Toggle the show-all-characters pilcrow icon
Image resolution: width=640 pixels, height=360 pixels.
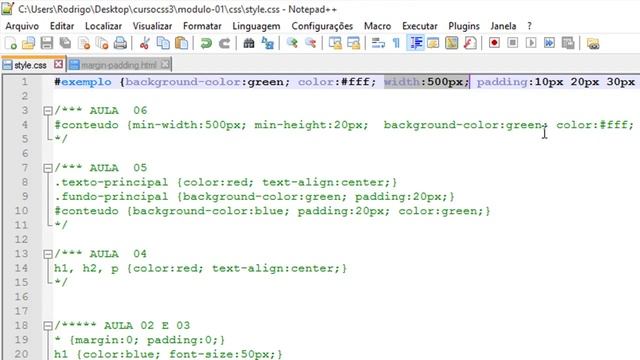396,43
